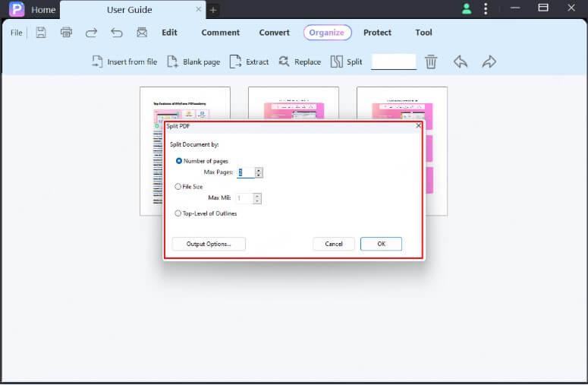
Task: Switch to the Convert tab
Action: 274,33
